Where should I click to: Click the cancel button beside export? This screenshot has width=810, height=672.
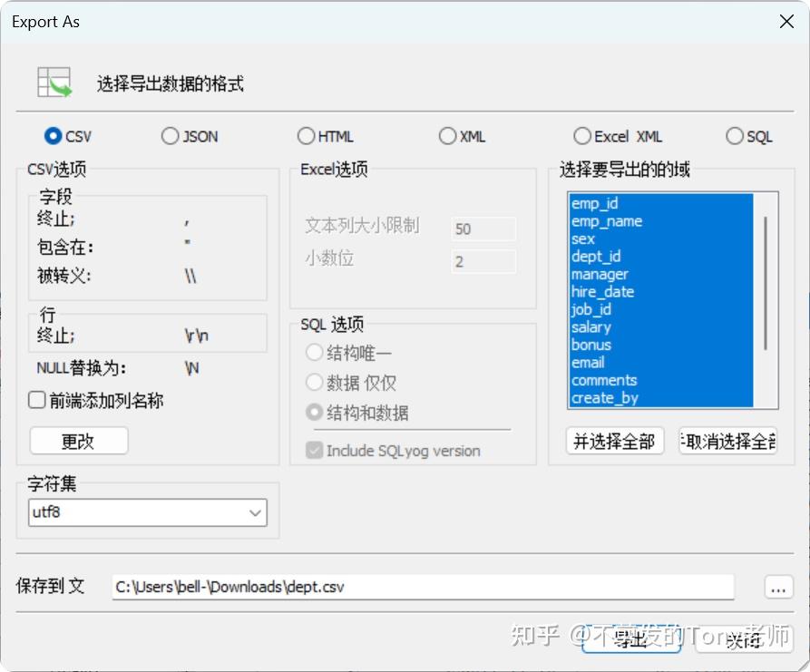click(x=743, y=640)
